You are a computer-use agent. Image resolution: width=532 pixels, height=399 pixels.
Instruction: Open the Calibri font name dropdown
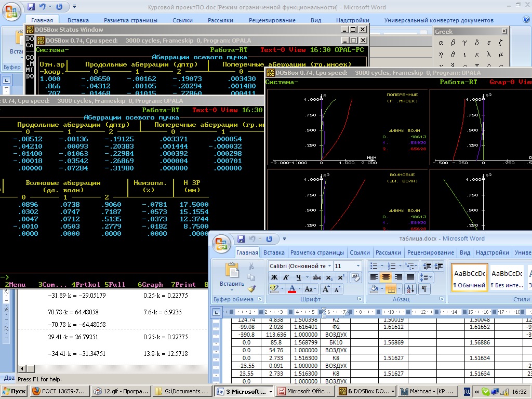click(x=328, y=266)
